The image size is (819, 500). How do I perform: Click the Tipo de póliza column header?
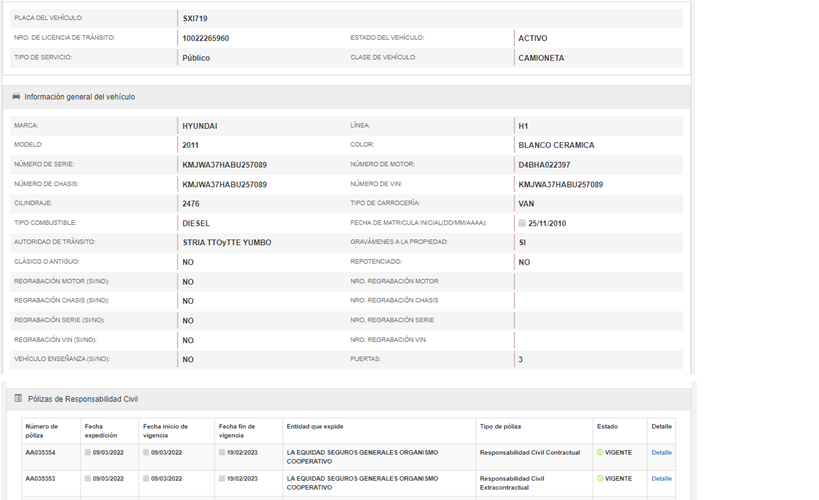(505, 426)
